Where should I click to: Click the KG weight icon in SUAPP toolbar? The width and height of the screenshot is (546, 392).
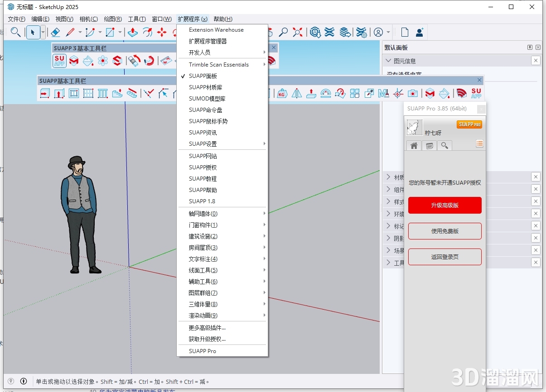pos(282,93)
